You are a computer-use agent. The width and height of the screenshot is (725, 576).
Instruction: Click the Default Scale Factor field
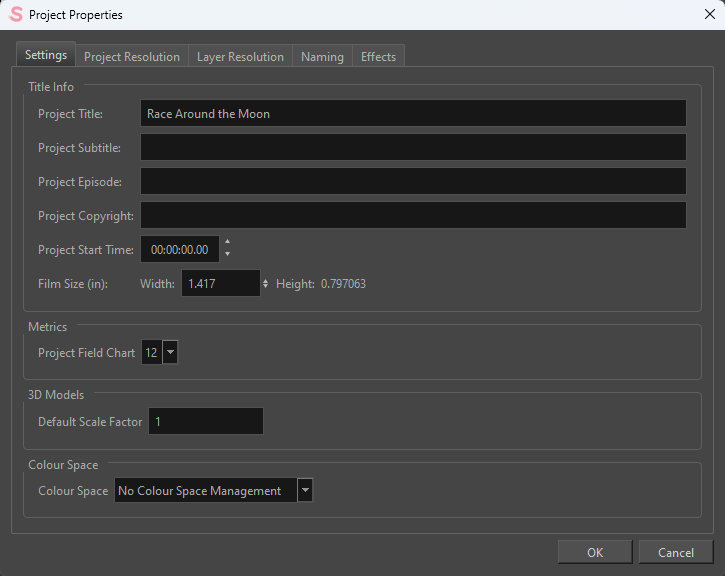[205, 422]
